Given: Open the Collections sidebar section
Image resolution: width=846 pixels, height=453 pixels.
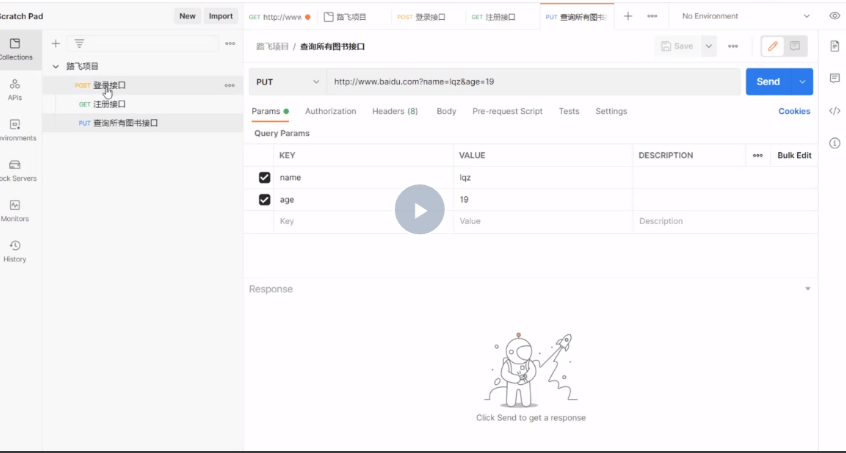Looking at the screenshot, I should coord(15,50).
